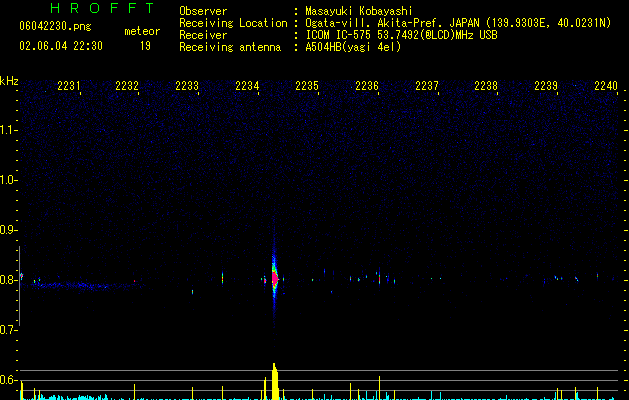Image resolution: width=629 pixels, height=400 pixels.
Task: Click the large red meteor echo burst
Action: coord(275,278)
